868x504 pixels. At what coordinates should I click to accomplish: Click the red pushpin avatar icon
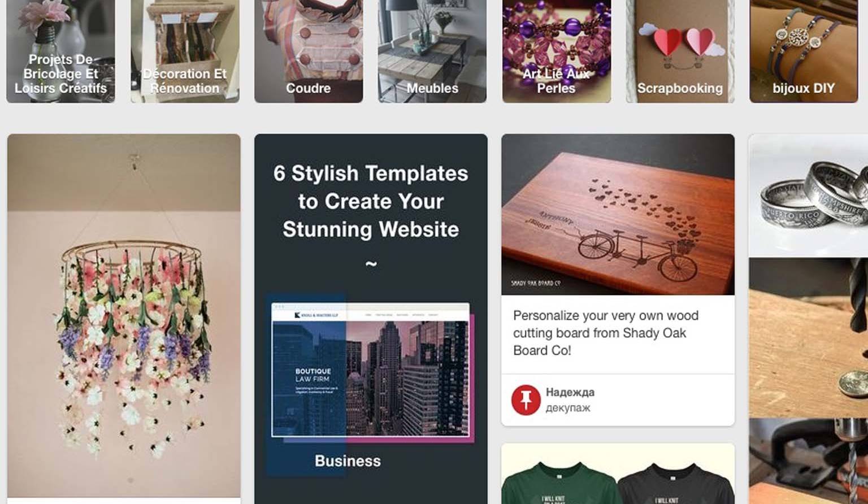click(526, 400)
